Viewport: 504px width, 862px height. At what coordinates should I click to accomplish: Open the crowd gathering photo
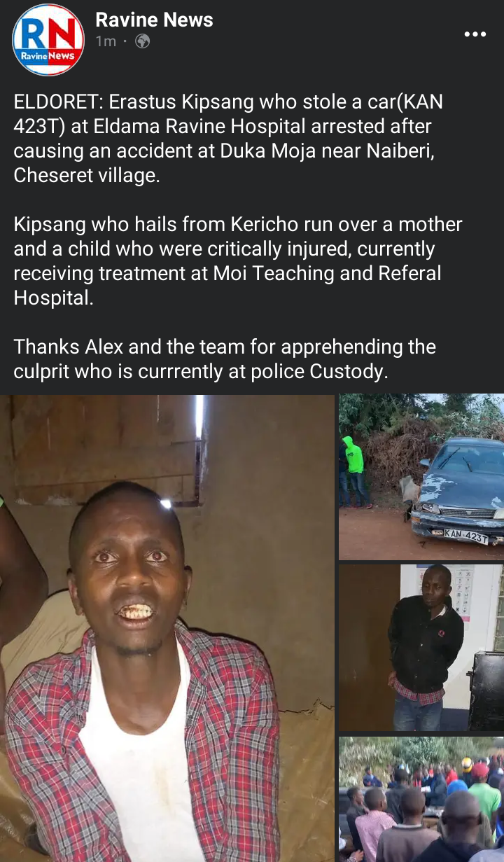pos(421,799)
